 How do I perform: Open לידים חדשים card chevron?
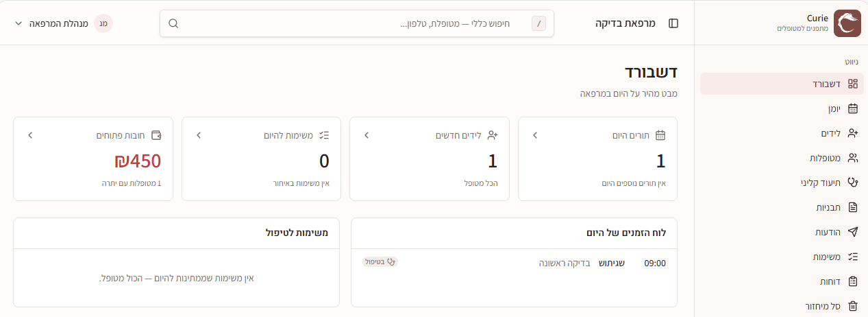(x=367, y=135)
